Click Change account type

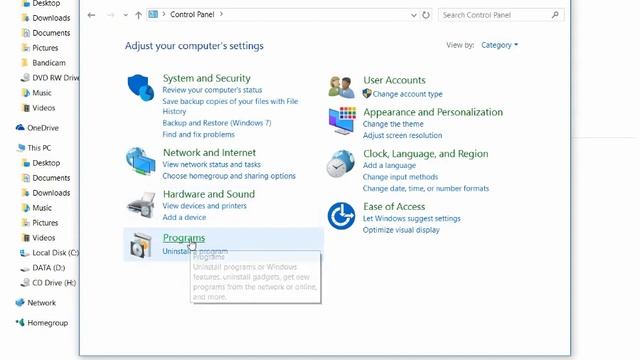pos(407,94)
